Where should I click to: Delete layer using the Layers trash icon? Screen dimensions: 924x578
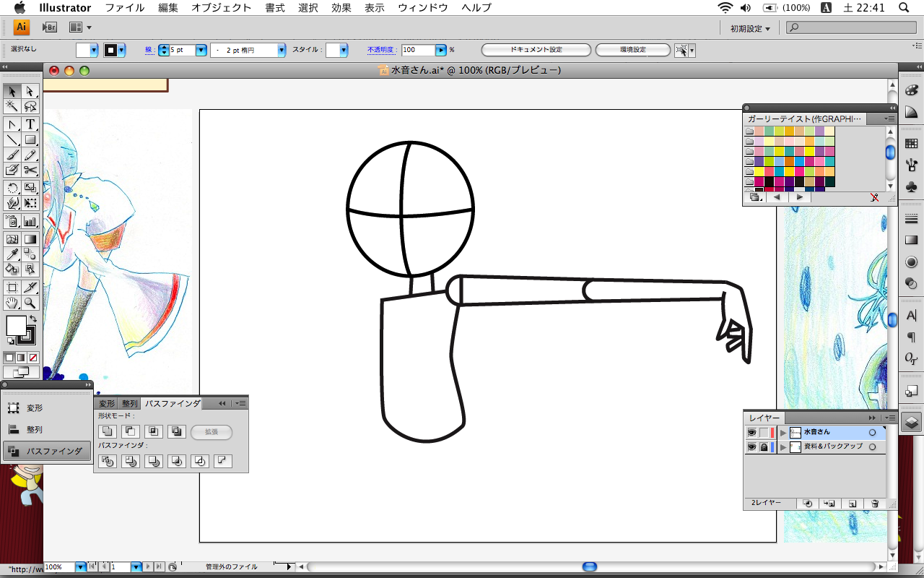(x=874, y=503)
